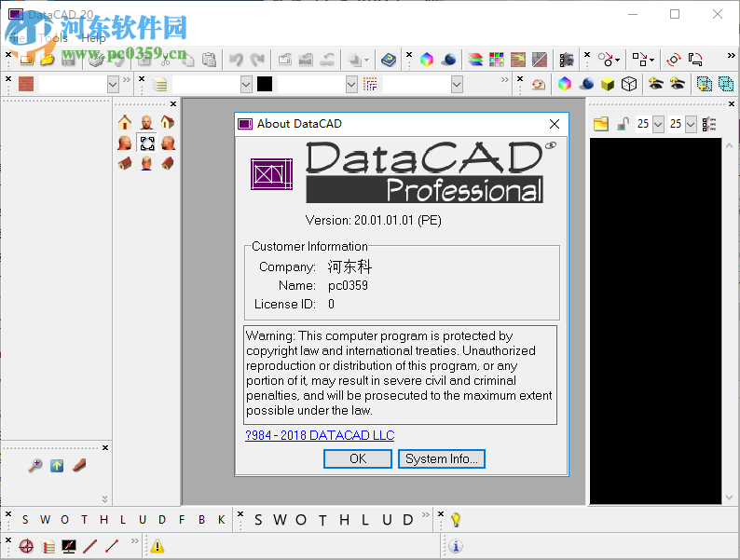The image size is (740, 560).
Task: Click the System Info... button
Action: click(441, 458)
